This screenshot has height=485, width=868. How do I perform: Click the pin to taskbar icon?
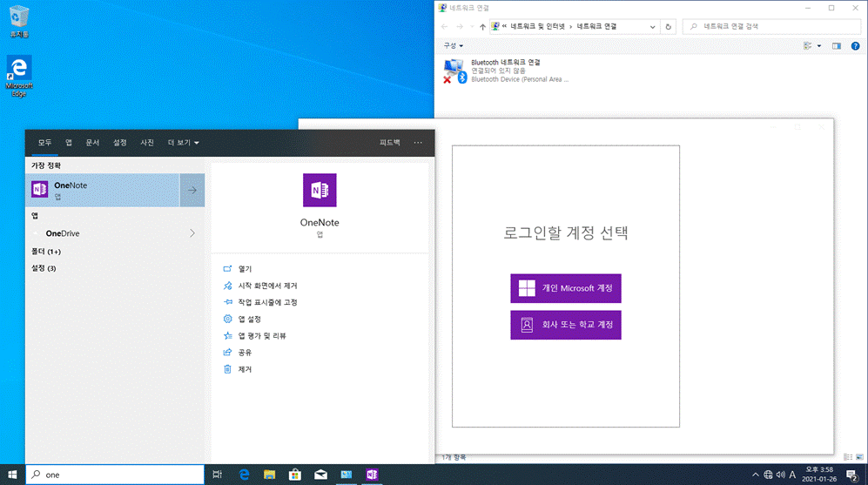(227, 302)
